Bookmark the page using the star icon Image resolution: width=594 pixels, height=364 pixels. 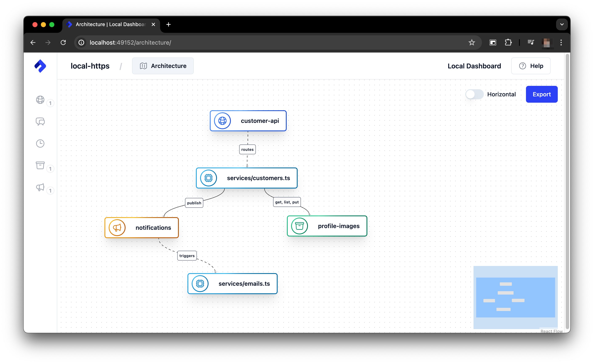[472, 42]
